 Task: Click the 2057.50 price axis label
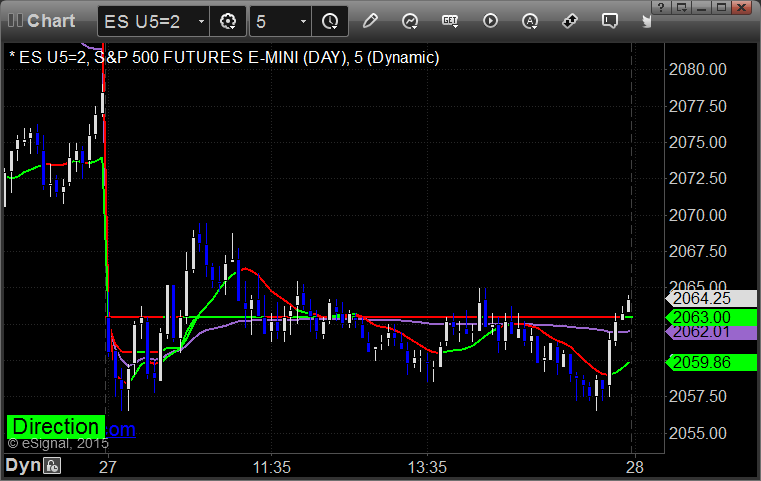click(x=697, y=397)
